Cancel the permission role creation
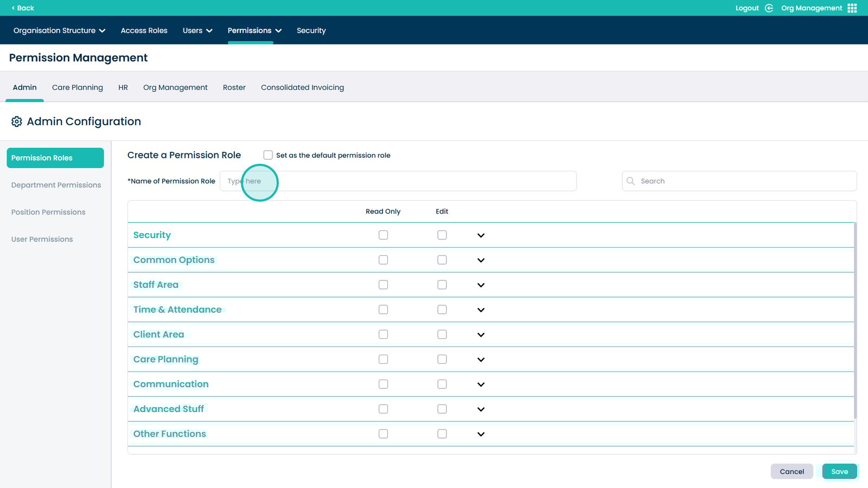 pos(792,471)
